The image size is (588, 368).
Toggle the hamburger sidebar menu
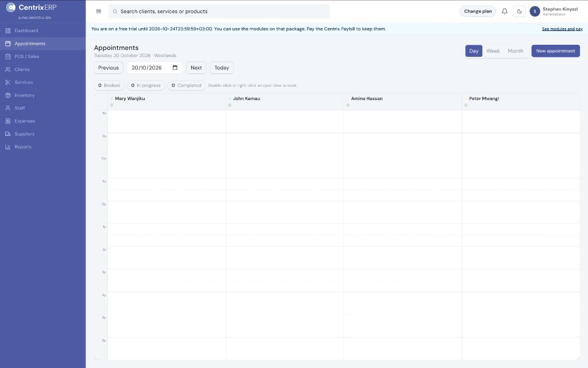99,11
